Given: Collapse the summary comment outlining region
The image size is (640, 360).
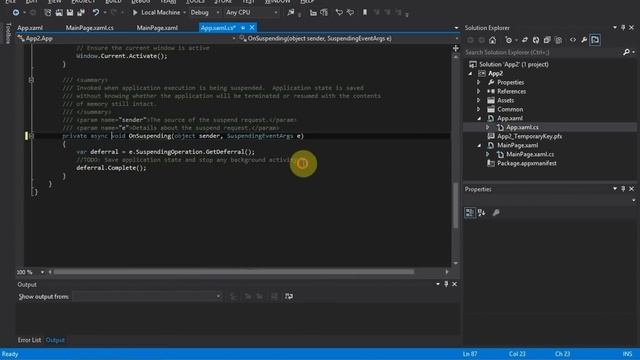Looking at the screenshot, I should pyautogui.click(x=31, y=80).
